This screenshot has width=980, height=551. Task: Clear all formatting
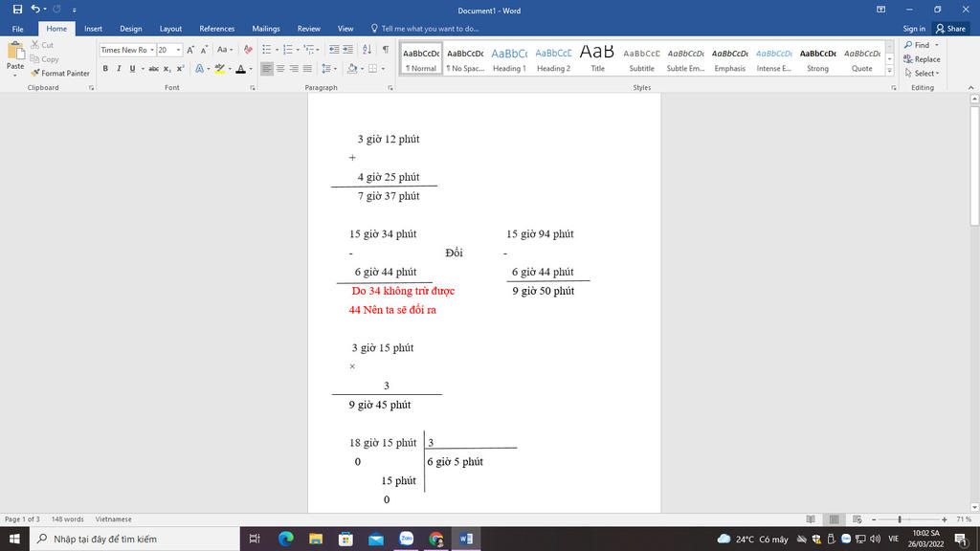tap(248, 50)
